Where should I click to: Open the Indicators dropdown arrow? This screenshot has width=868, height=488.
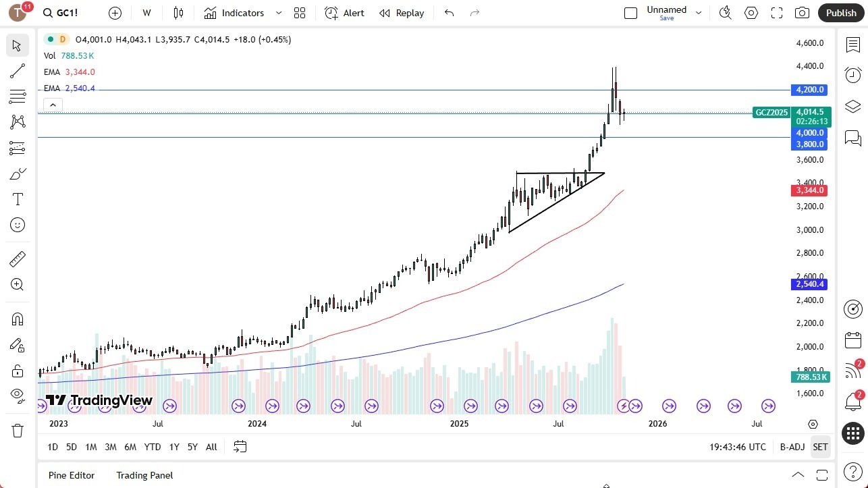pyautogui.click(x=278, y=13)
